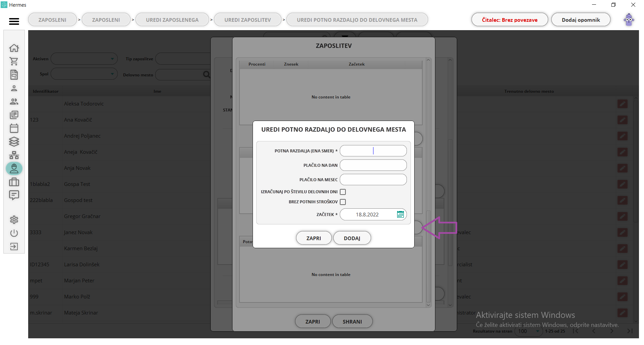Click DODAJ button in travel distance dialog
This screenshot has height=345, width=644.
click(x=352, y=238)
